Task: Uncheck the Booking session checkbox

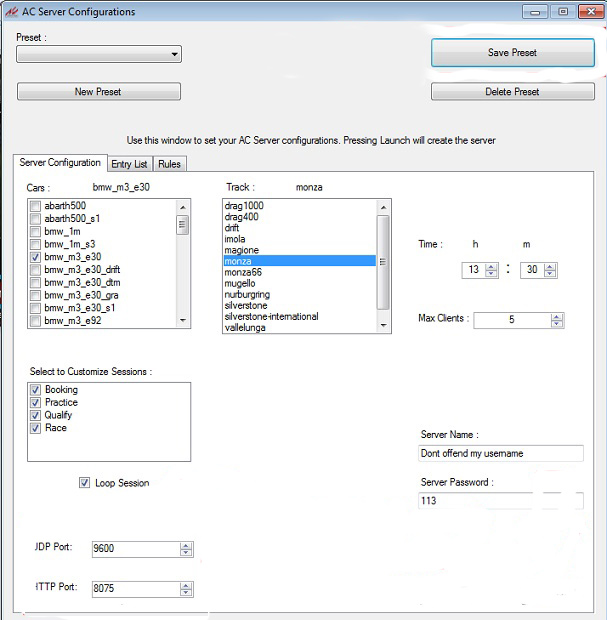Action: [36, 390]
